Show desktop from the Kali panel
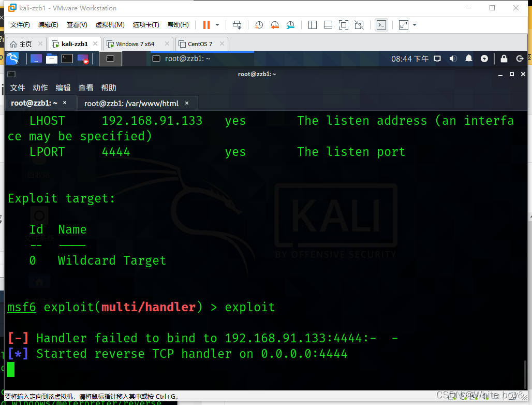The width and height of the screenshot is (532, 405). 36,59
